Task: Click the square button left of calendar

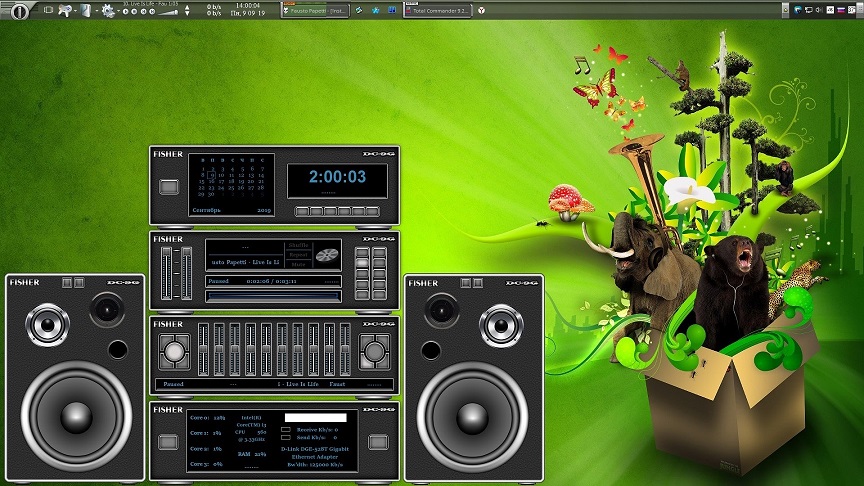Action: (x=168, y=186)
